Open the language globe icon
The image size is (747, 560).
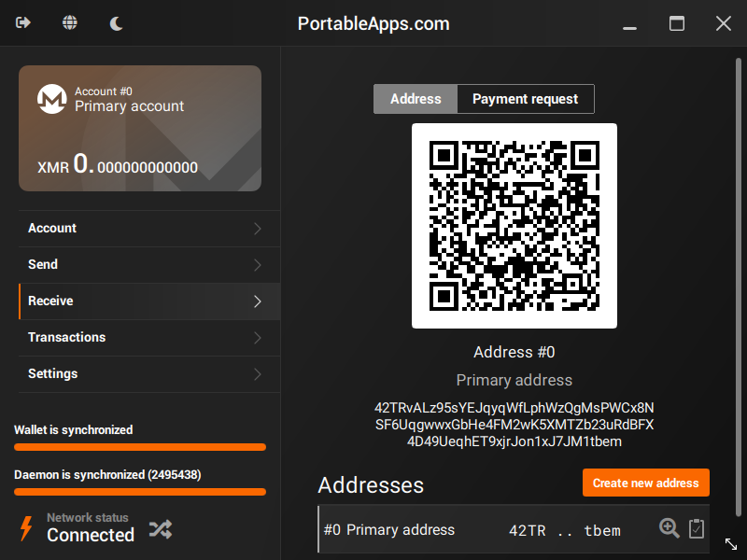point(70,23)
